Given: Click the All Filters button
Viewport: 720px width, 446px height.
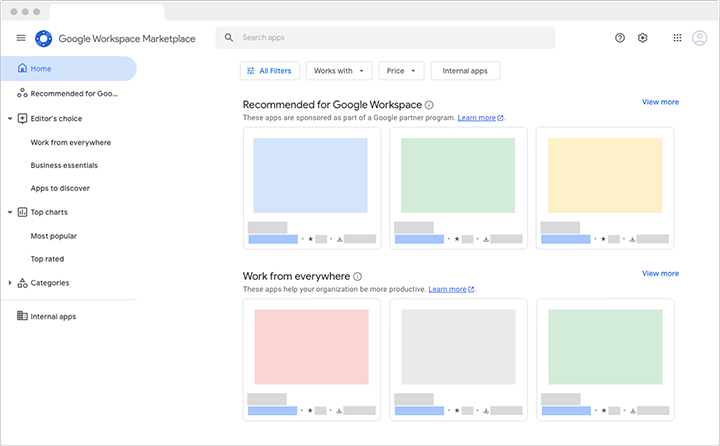Looking at the screenshot, I should click(x=269, y=71).
